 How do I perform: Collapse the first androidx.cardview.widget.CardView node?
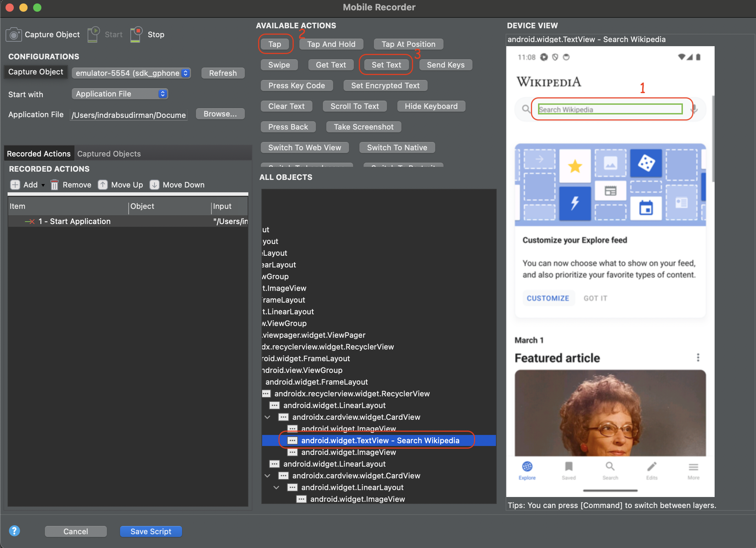[267, 417]
